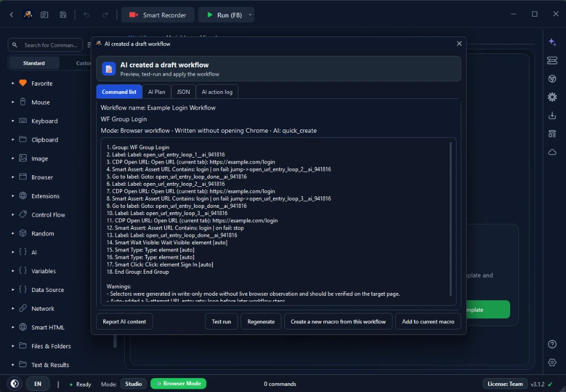This screenshot has height=392, width=566.
Task: Click the draft workflow document icon in dialog header
Action: tap(109, 69)
